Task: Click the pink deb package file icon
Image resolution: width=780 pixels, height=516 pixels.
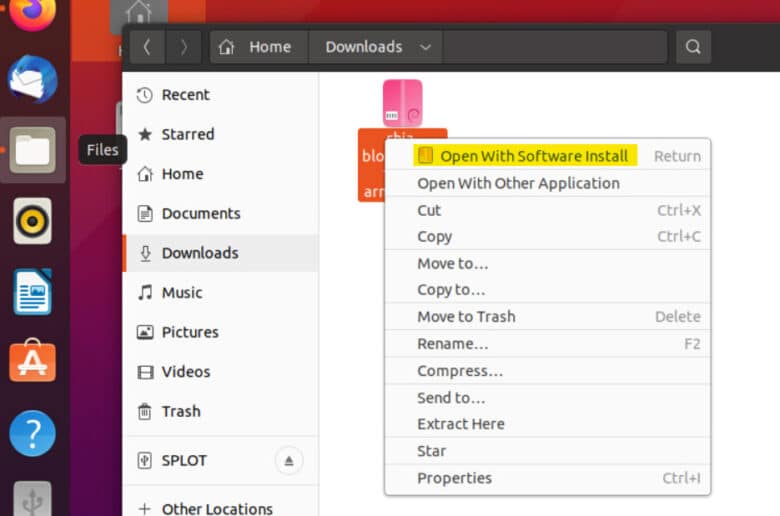Action: click(402, 103)
